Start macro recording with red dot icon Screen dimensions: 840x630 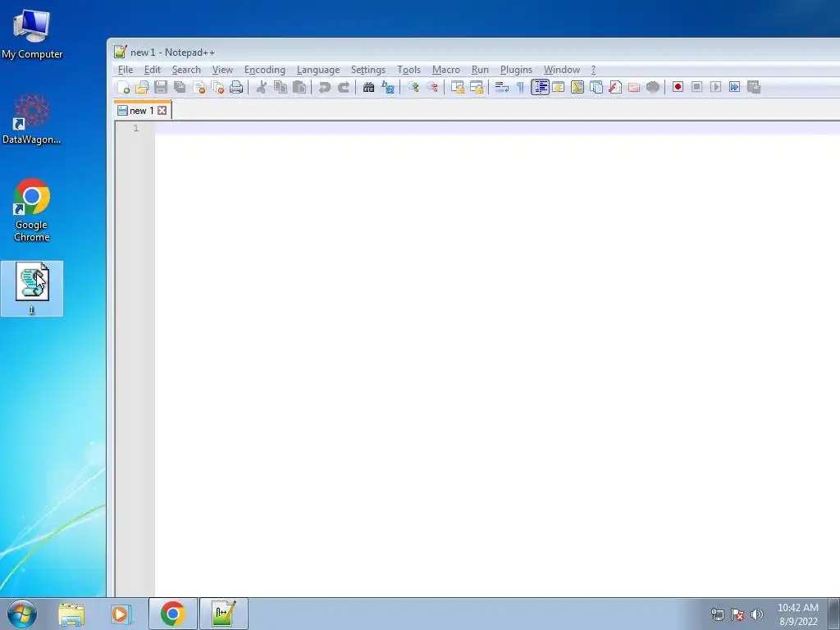[x=678, y=87]
